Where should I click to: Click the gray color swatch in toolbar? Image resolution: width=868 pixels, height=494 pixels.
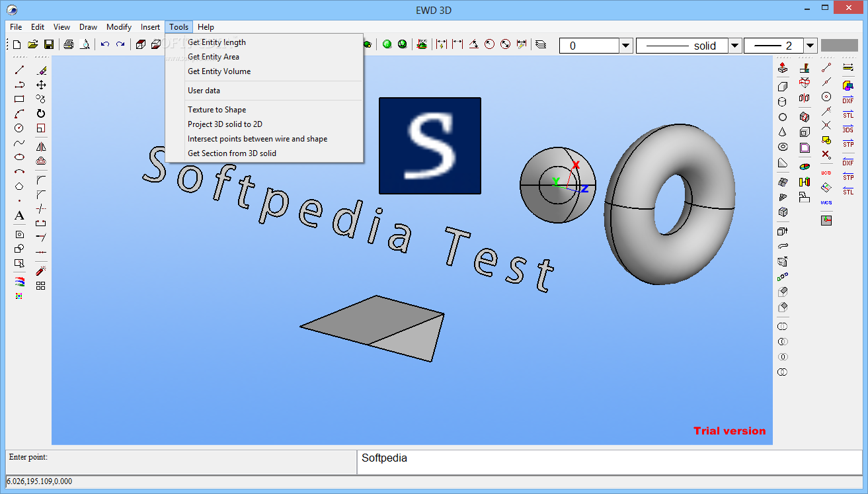[839, 46]
